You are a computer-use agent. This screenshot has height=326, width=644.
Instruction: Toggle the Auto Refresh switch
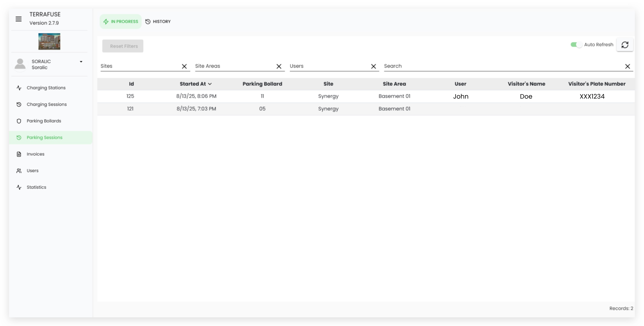[x=576, y=45]
